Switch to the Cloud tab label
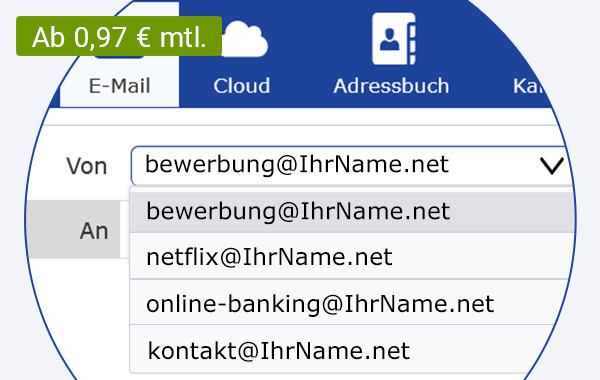Screen dimensions: 600x380 click(242, 86)
